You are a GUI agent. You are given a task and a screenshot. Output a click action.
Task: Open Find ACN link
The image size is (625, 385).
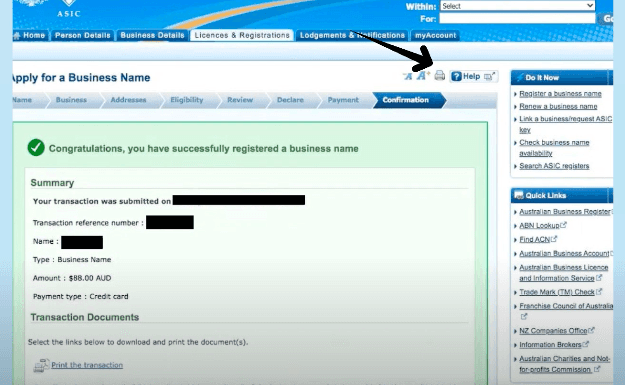535,240
